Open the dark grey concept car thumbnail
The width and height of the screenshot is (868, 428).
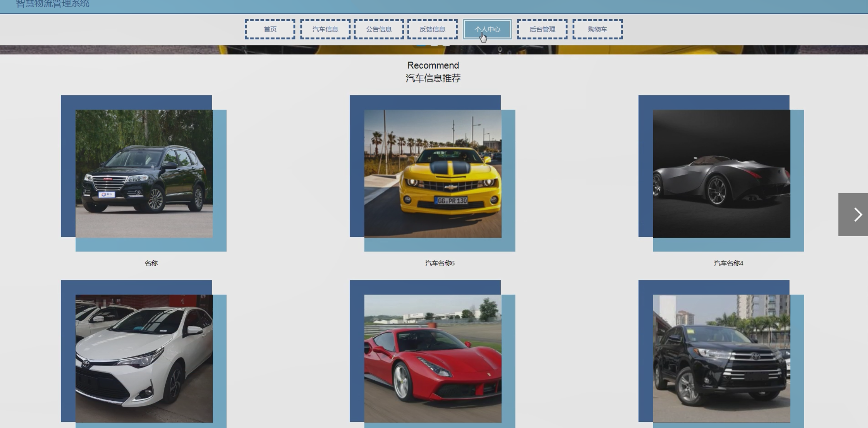(721, 173)
